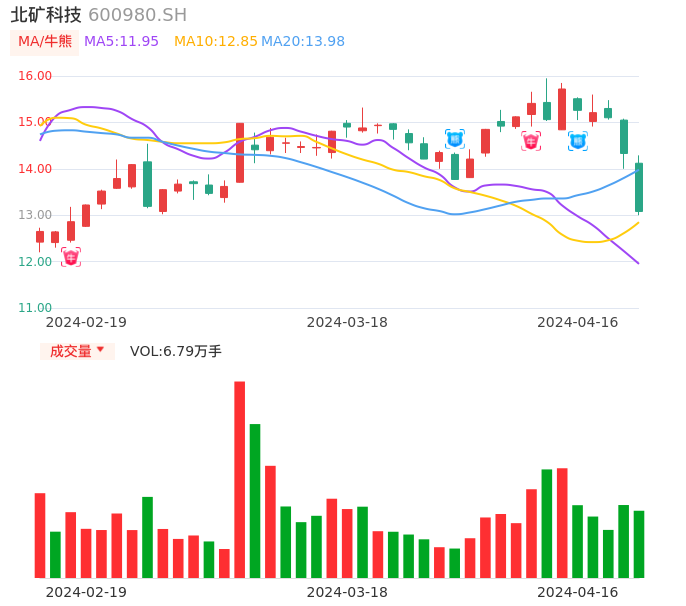Click the bear icon near the early April candles
Screen dimensions: 686x606
tap(455, 139)
